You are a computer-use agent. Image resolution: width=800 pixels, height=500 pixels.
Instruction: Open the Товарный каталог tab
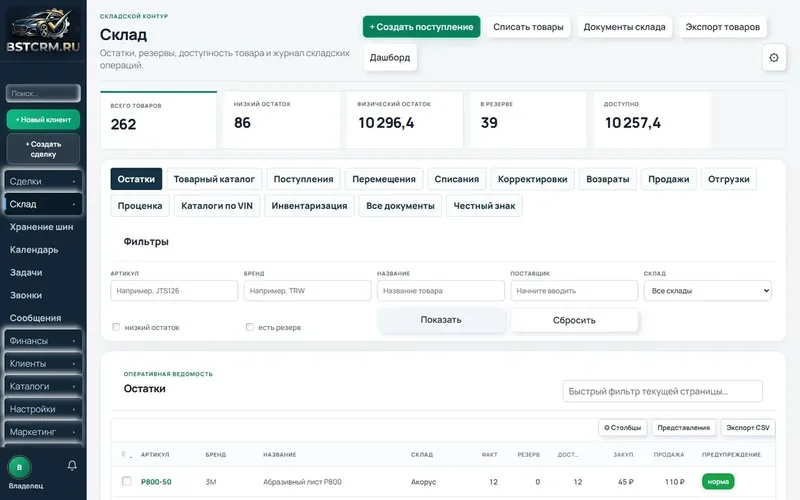(214, 179)
